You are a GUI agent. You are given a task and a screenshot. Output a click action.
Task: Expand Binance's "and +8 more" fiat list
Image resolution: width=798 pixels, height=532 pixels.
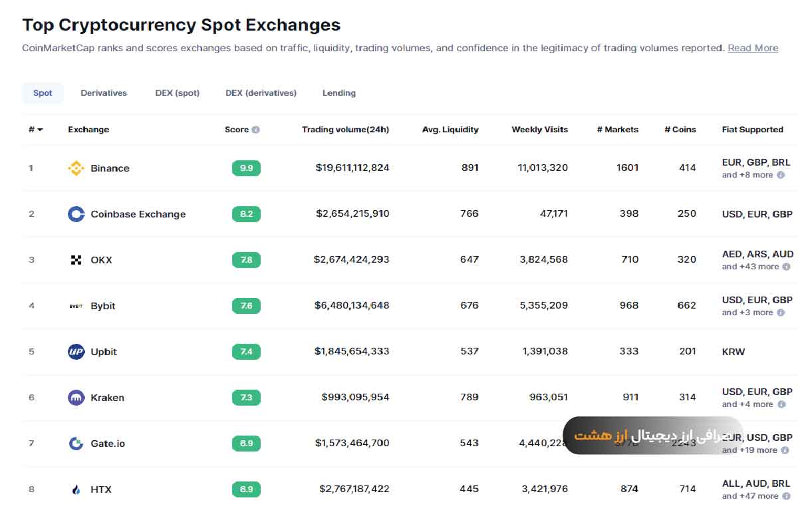748,175
